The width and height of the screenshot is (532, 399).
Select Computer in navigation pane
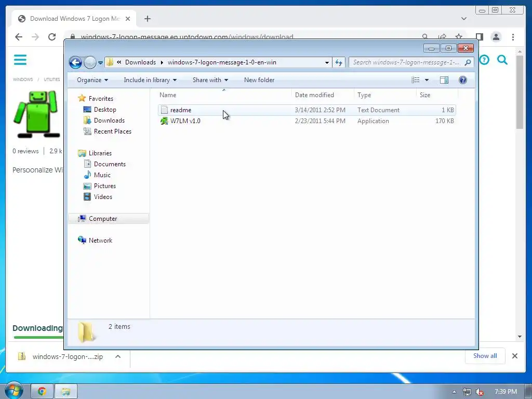click(x=109, y=219)
